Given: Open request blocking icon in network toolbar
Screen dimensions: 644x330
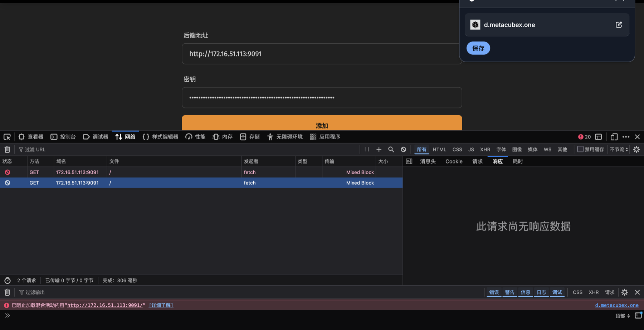Looking at the screenshot, I should pos(403,149).
